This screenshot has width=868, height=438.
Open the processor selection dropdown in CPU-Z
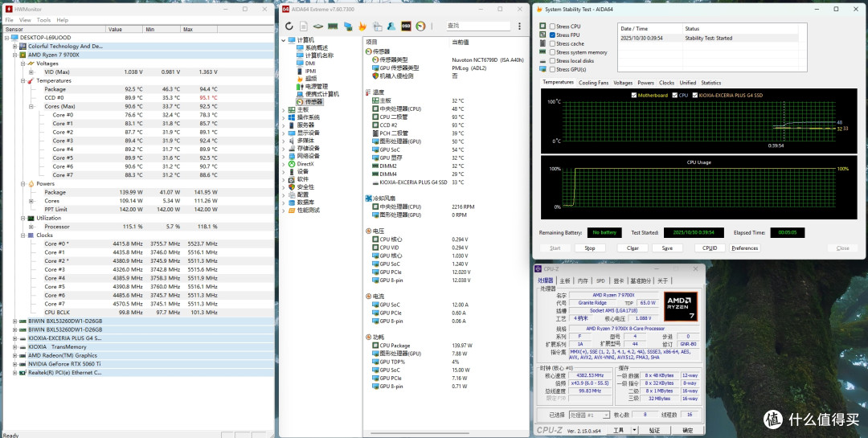[590, 415]
